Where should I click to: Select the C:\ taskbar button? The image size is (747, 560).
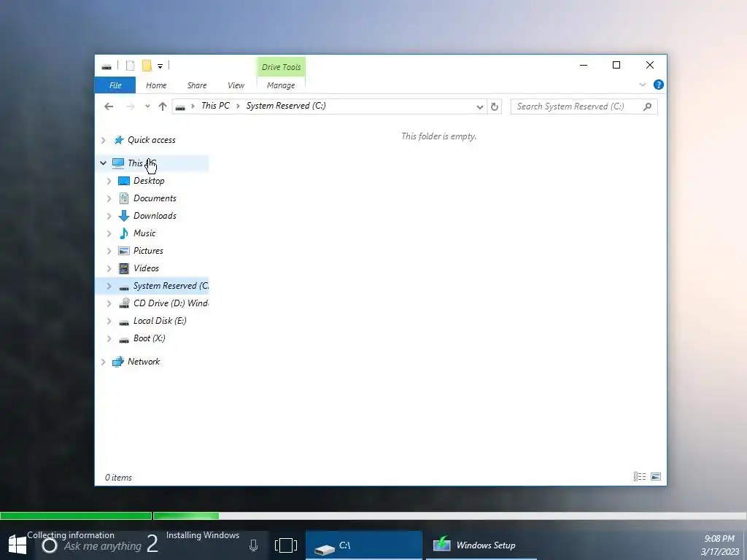pos(364,545)
